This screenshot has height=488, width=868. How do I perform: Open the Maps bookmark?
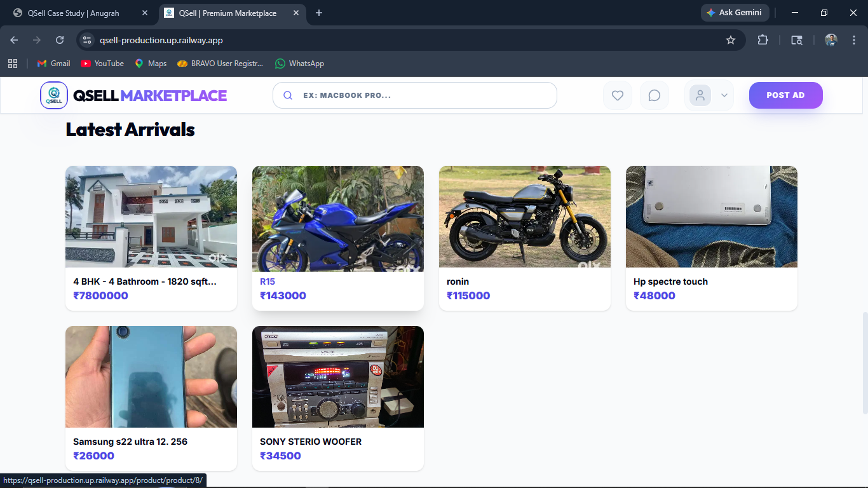tap(151, 64)
